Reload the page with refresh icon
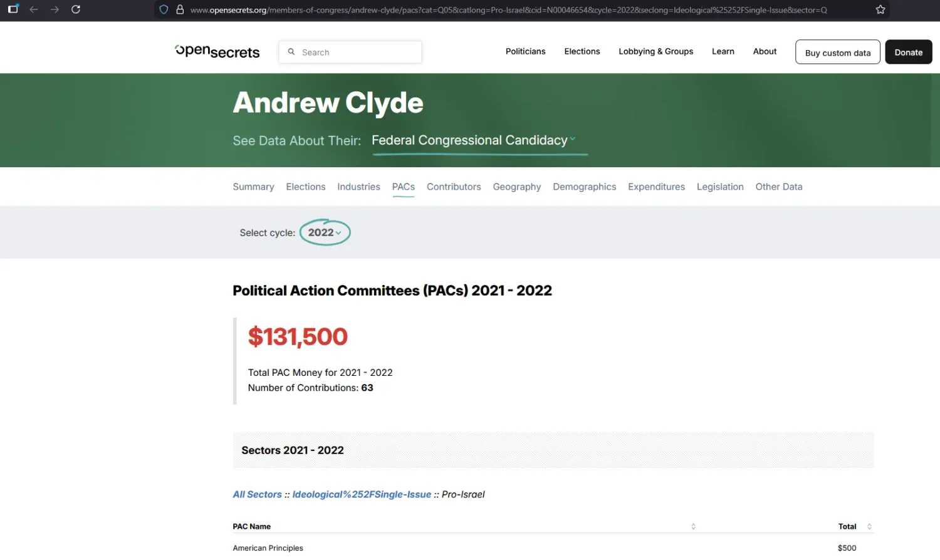940x560 pixels. (x=76, y=9)
